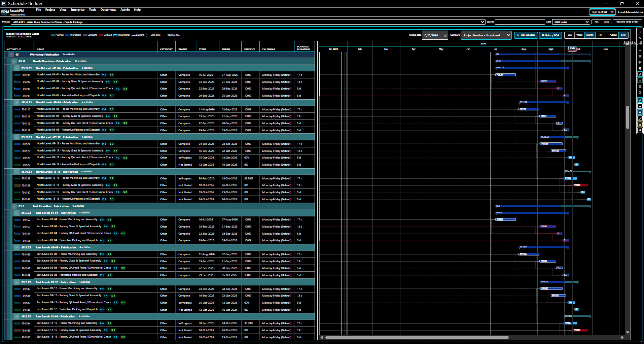Image resolution: width=644 pixels, height=344 pixels.
Task: Select the pencil edit icon in right toolbar
Action: (x=640, y=38)
